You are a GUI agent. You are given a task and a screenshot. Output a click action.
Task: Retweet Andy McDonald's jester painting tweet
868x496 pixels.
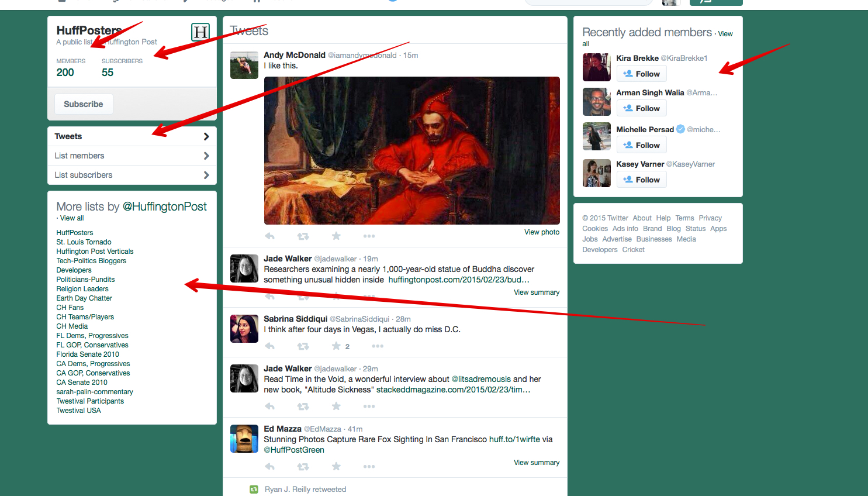coord(303,236)
